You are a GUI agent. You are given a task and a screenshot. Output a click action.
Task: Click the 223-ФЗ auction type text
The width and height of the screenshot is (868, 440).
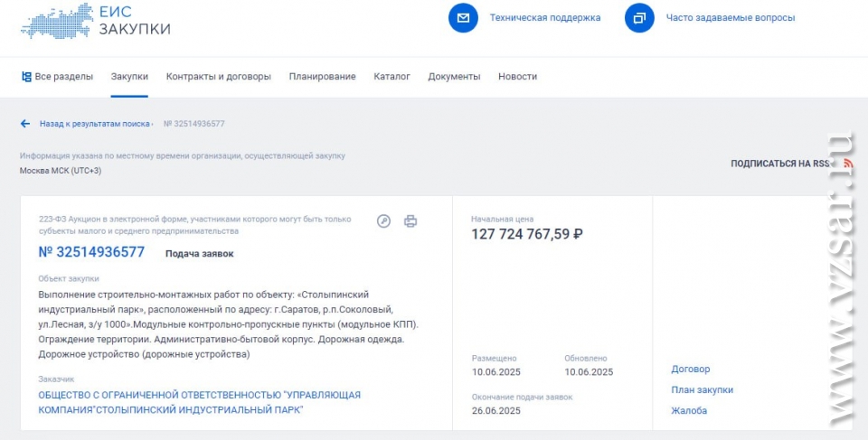[x=195, y=225]
